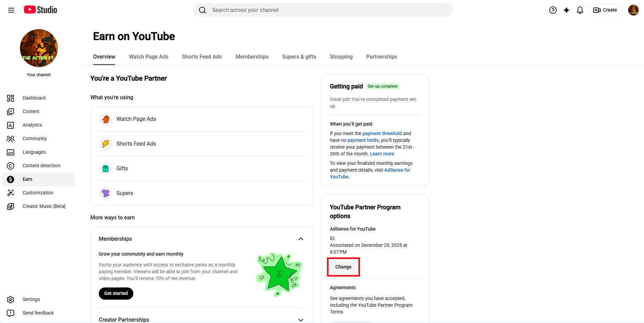The height and width of the screenshot is (323, 644).
Task: Open the notifications bell
Action: click(x=580, y=10)
